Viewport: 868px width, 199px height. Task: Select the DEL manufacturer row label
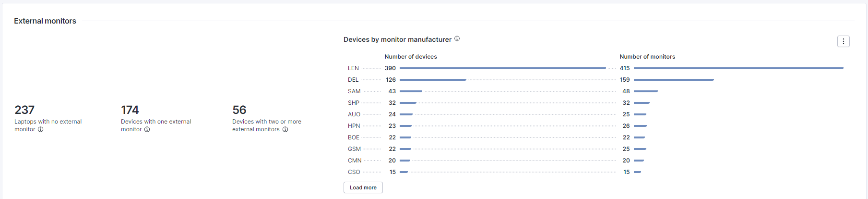coord(353,80)
